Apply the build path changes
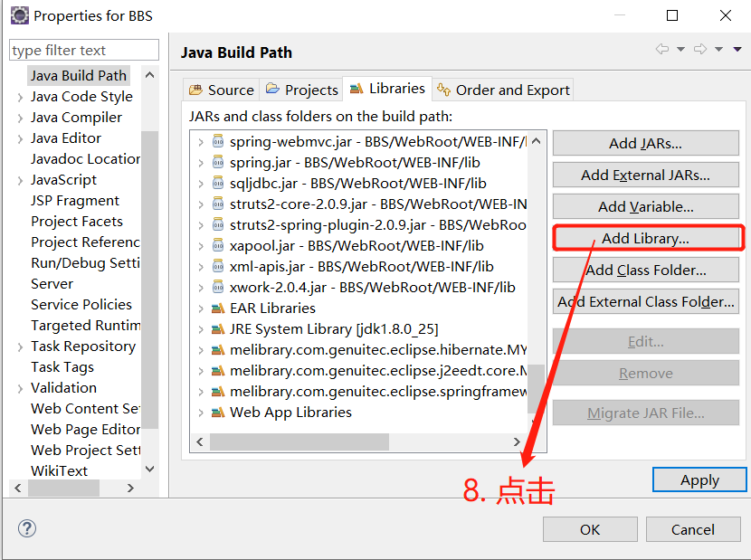The image size is (751, 560). tap(699, 479)
